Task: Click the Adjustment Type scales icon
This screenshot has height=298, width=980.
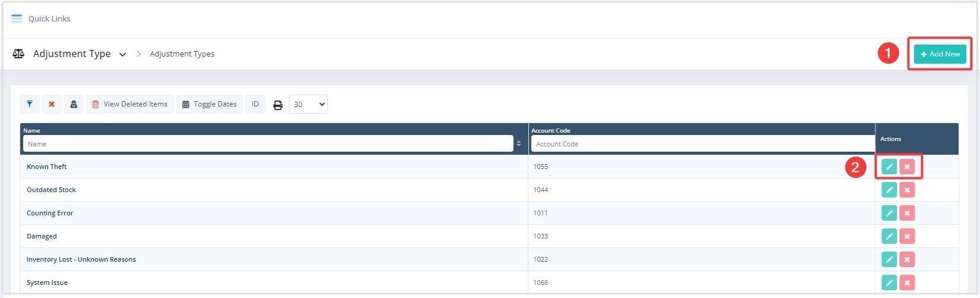Action: 18,54
